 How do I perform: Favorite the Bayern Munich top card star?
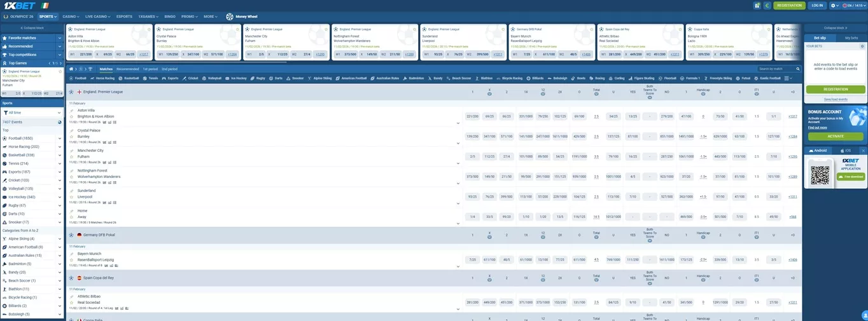(591, 29)
